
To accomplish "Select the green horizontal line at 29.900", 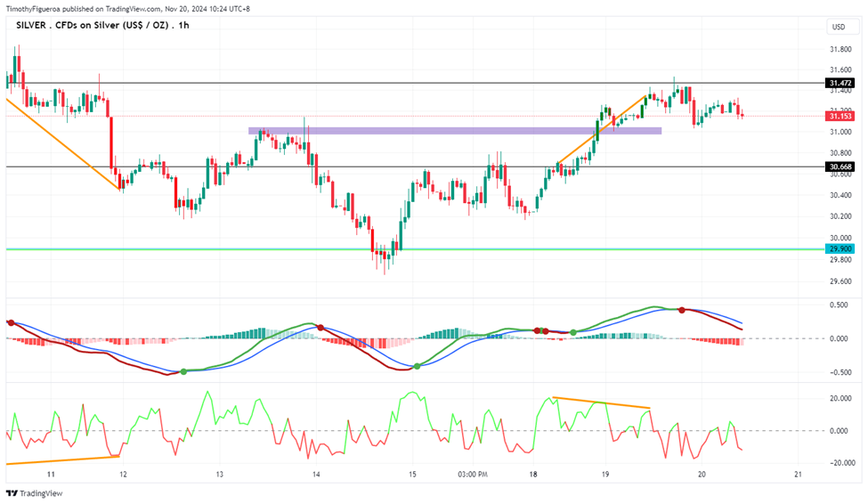I will click(x=415, y=249).
